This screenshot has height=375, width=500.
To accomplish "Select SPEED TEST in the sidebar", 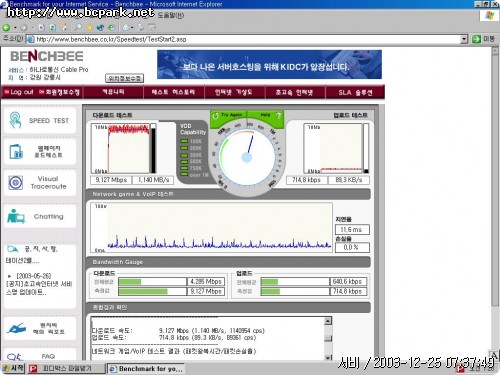I will click(40, 121).
